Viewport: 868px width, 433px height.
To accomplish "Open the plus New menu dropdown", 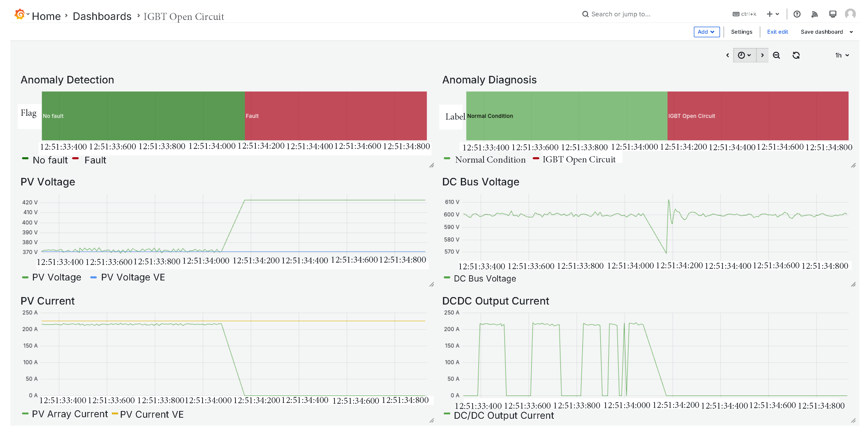I will point(773,14).
